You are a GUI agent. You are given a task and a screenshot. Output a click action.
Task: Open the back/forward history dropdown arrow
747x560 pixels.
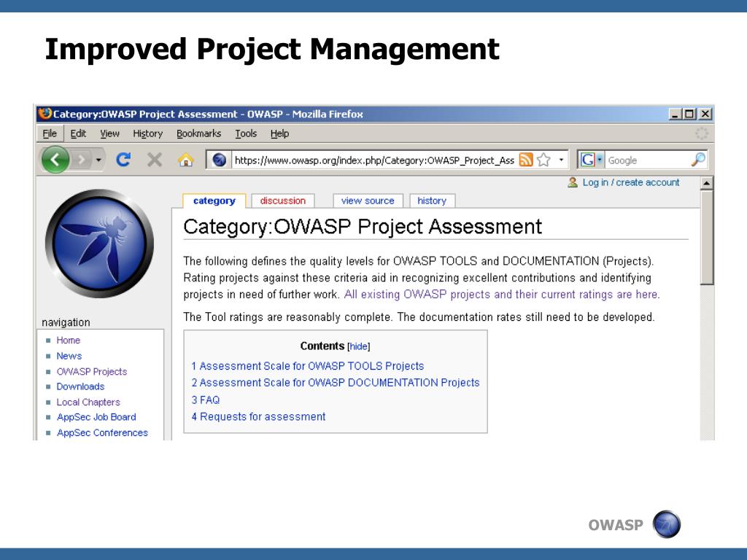(x=98, y=160)
